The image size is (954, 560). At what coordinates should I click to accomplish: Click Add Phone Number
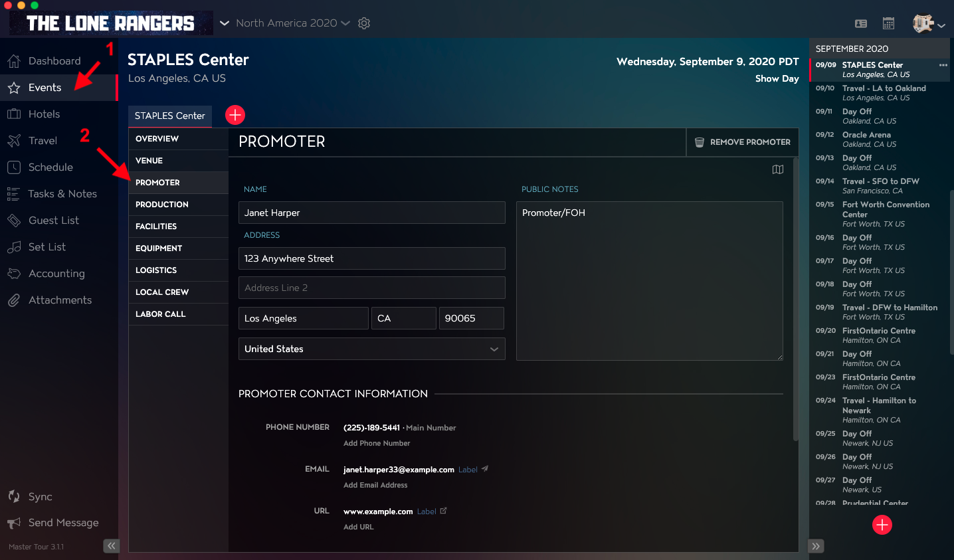click(x=377, y=443)
